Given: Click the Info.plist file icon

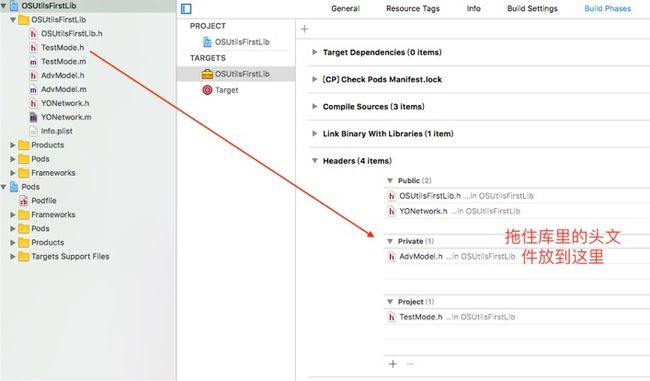Looking at the screenshot, I should (33, 131).
